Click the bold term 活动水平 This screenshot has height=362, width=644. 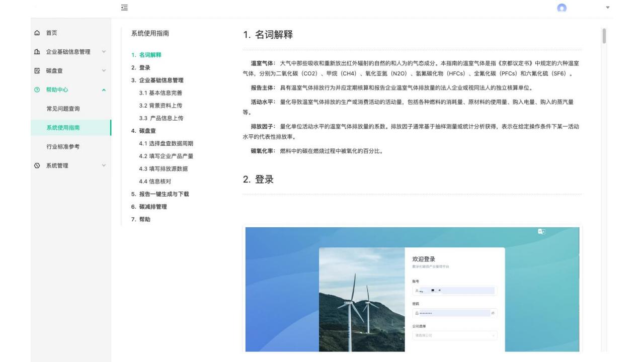pyautogui.click(x=263, y=102)
